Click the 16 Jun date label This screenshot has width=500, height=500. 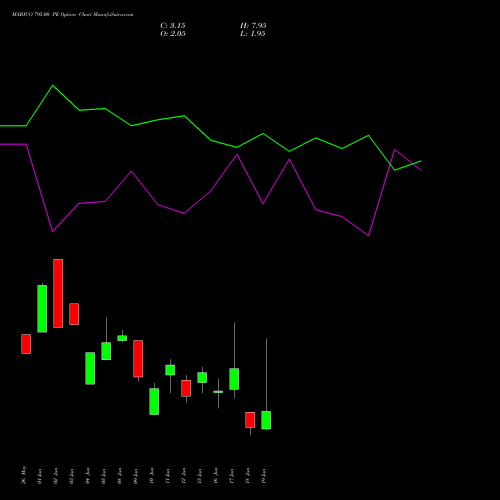pos(216,476)
